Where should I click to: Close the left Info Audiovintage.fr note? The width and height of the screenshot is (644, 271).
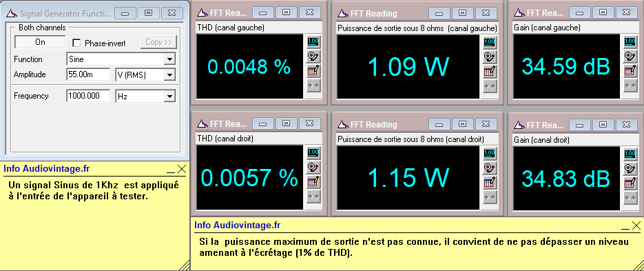pos(182,169)
